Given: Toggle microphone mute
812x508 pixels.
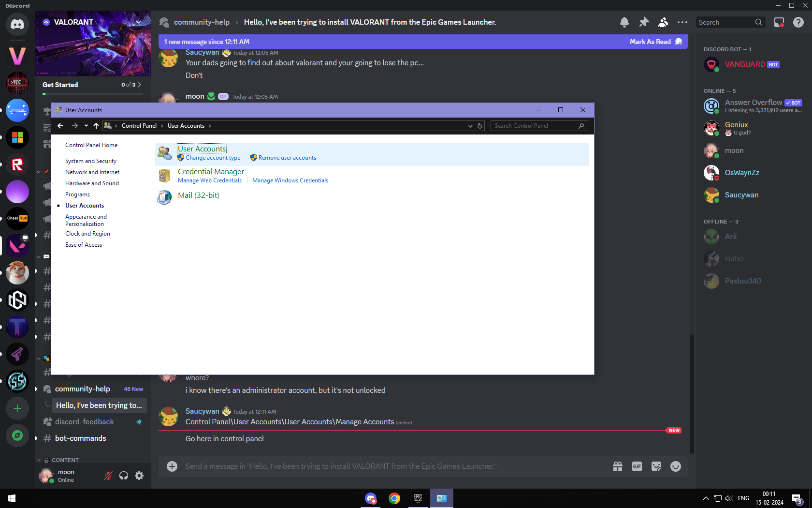Looking at the screenshot, I should click(108, 476).
